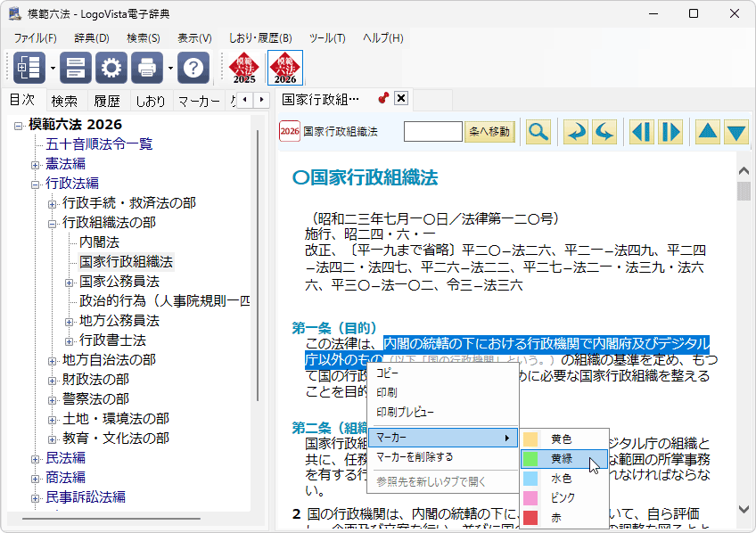
Task: Expand the 憲法編 tree node
Action: [x=36, y=164]
